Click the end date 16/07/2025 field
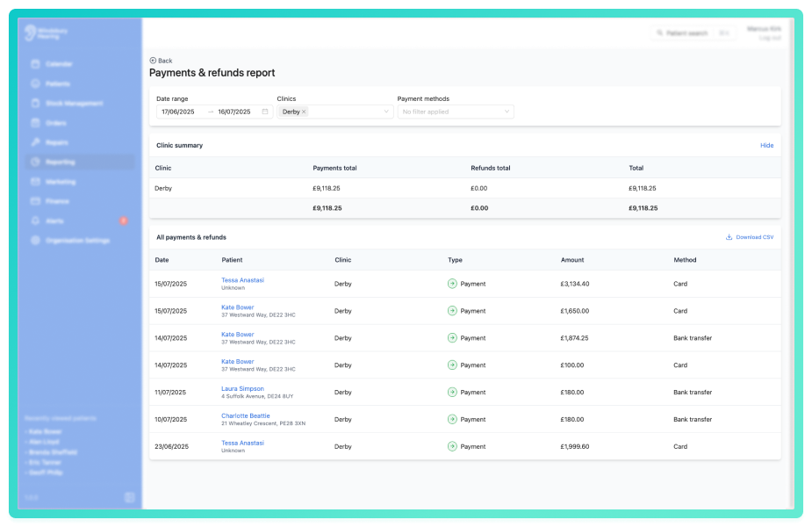The width and height of the screenshot is (812, 527). click(234, 112)
